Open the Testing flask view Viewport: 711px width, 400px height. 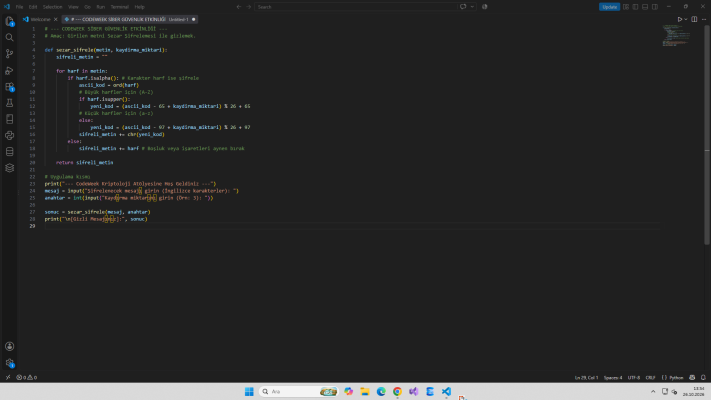[10, 103]
